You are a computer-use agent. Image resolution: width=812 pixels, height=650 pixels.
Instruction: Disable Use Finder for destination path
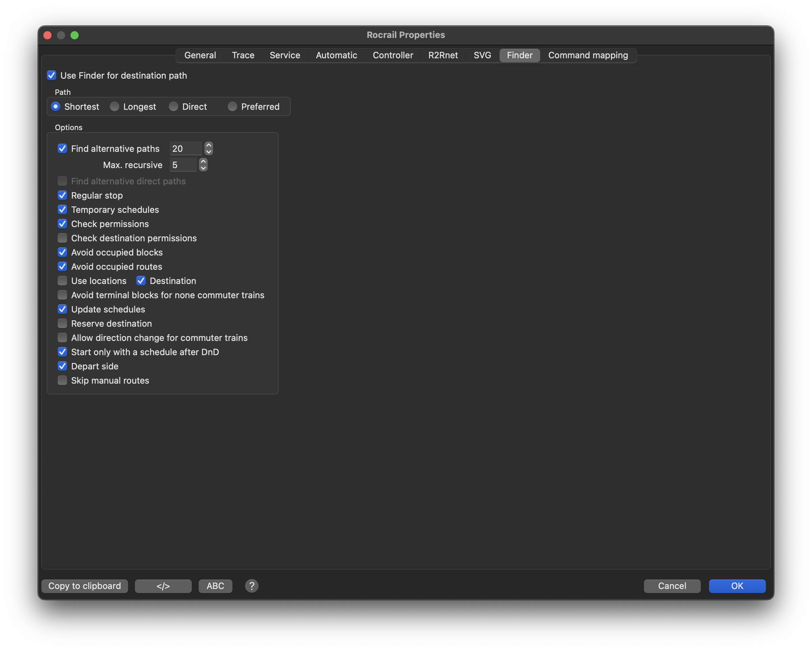tap(52, 75)
